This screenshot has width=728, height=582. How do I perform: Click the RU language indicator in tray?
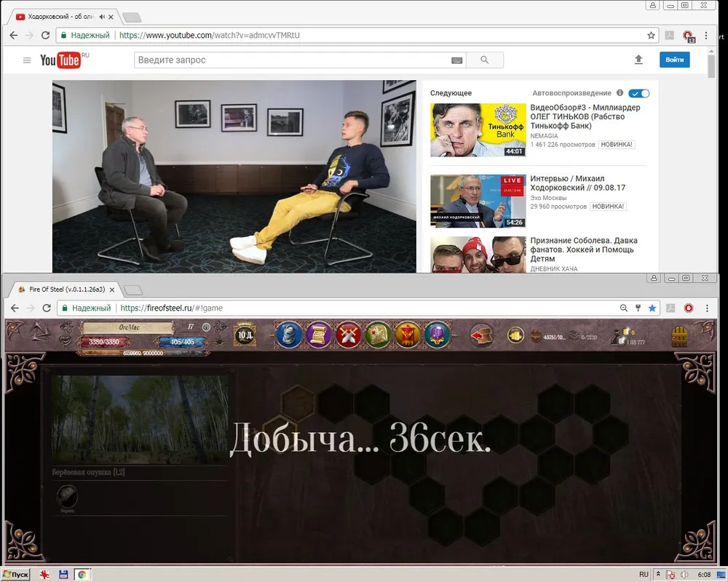[644, 575]
